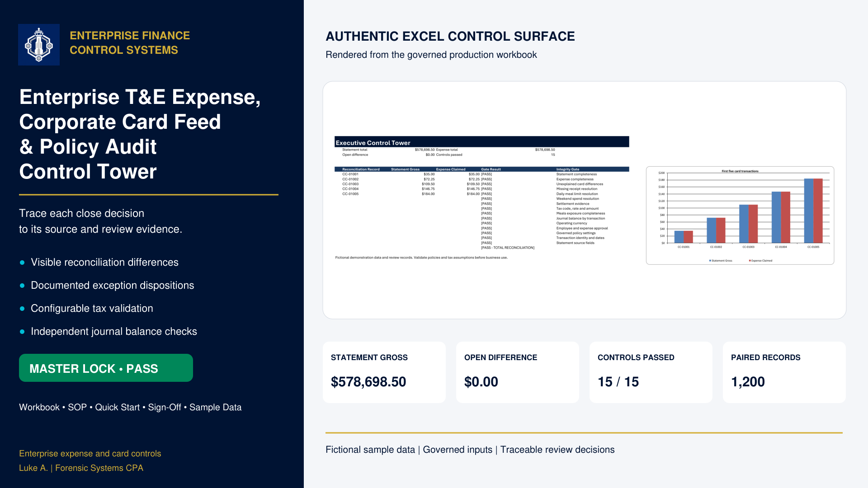Select the CC-01005 bar in the chart
Screen dimensions: 868x488
click(x=813, y=211)
